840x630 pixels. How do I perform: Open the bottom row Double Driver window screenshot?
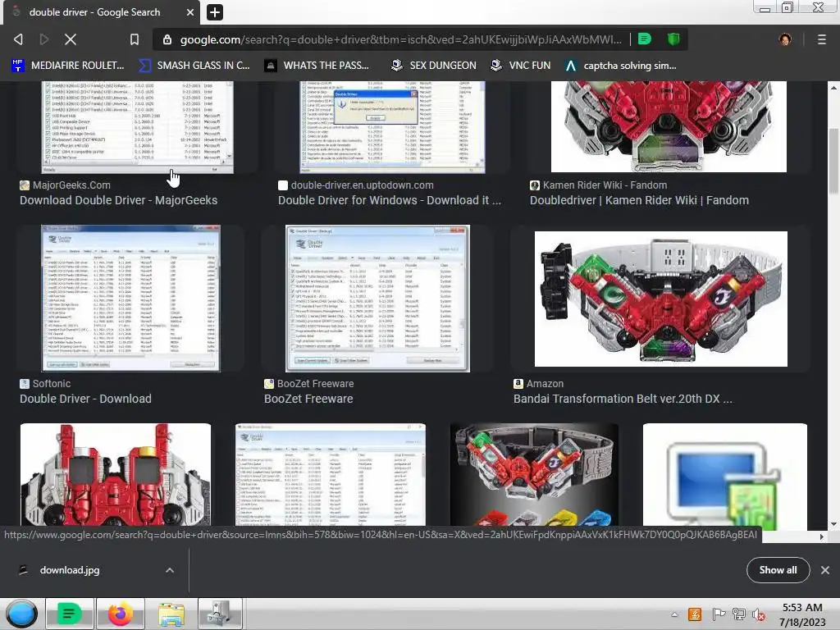click(331, 475)
